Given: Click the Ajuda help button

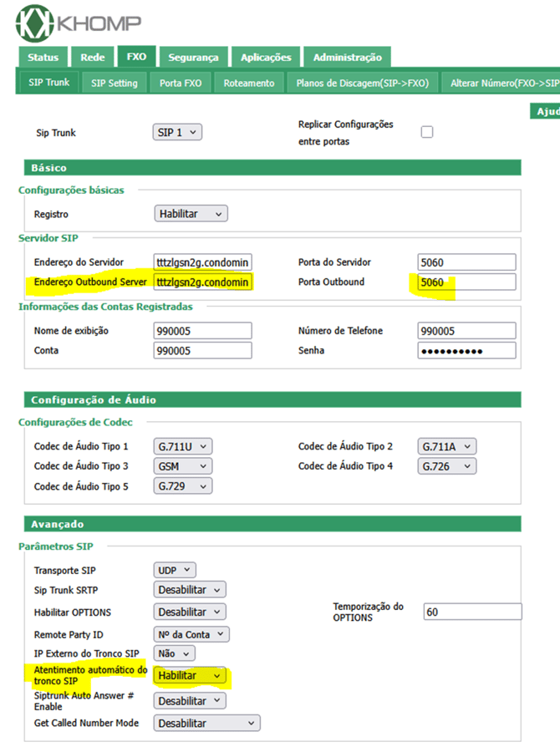Looking at the screenshot, I should click(x=547, y=111).
